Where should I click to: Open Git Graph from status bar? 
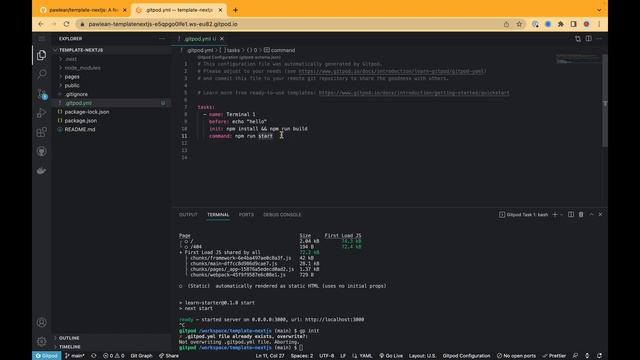(141, 356)
